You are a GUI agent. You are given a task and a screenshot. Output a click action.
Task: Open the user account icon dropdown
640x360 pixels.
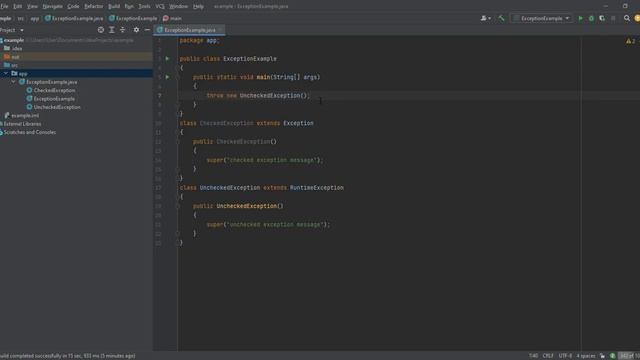tap(485, 18)
